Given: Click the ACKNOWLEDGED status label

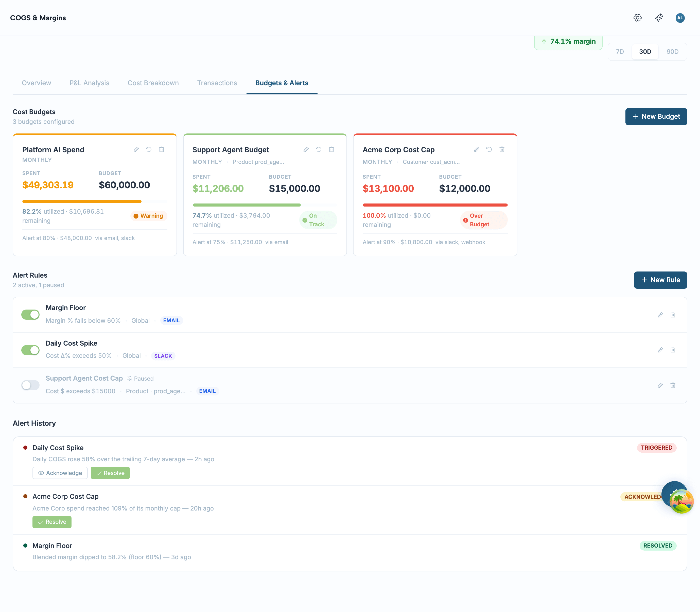Looking at the screenshot, I should [642, 497].
